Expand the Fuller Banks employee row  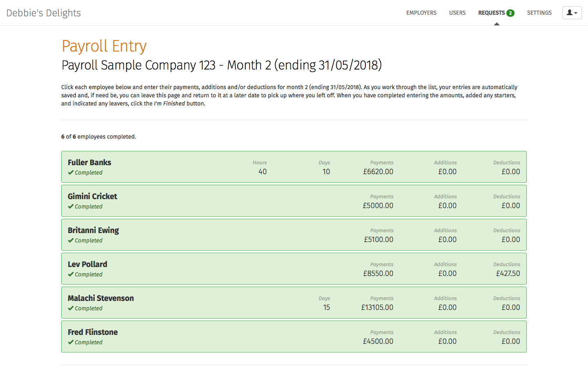(89, 162)
